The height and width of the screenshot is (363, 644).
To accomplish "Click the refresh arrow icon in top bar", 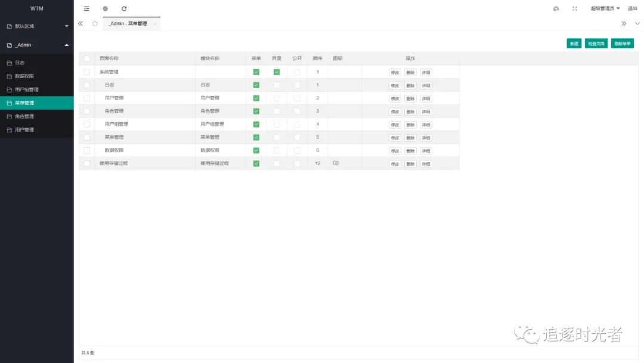I will point(124,8).
